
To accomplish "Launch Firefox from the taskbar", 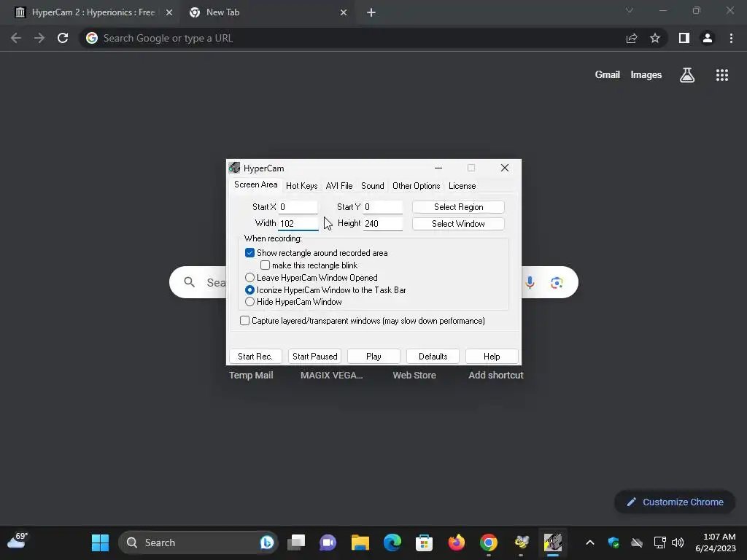I will (457, 542).
